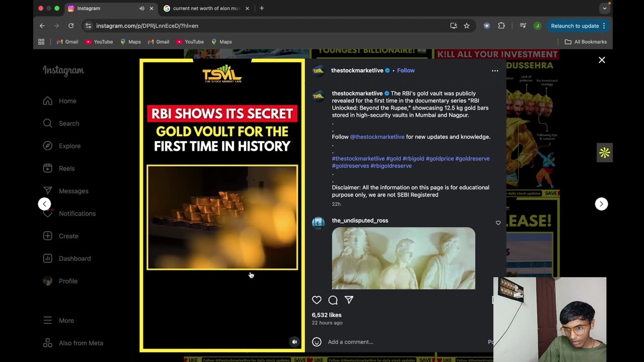This screenshot has width=644, height=362.
Task: Click the Instagram logo
Action: coord(63,70)
